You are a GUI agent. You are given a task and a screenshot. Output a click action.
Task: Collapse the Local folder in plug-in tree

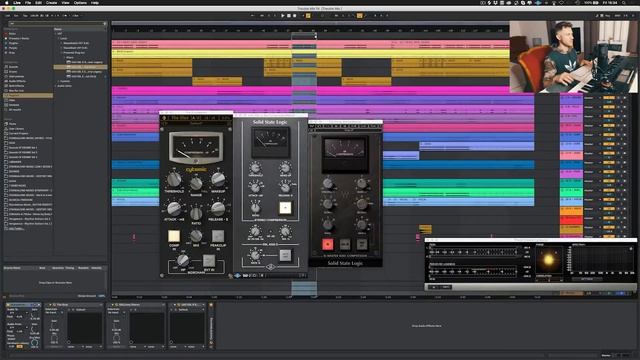point(58,38)
